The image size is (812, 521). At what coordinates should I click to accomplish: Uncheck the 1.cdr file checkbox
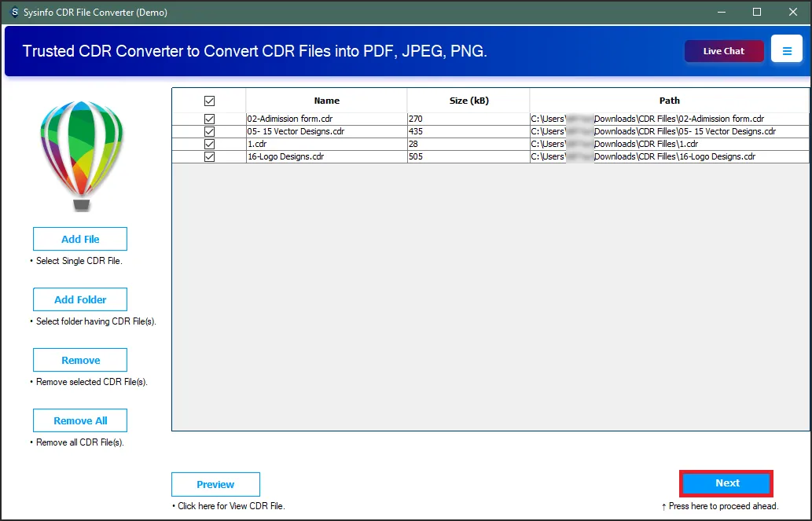click(x=209, y=144)
